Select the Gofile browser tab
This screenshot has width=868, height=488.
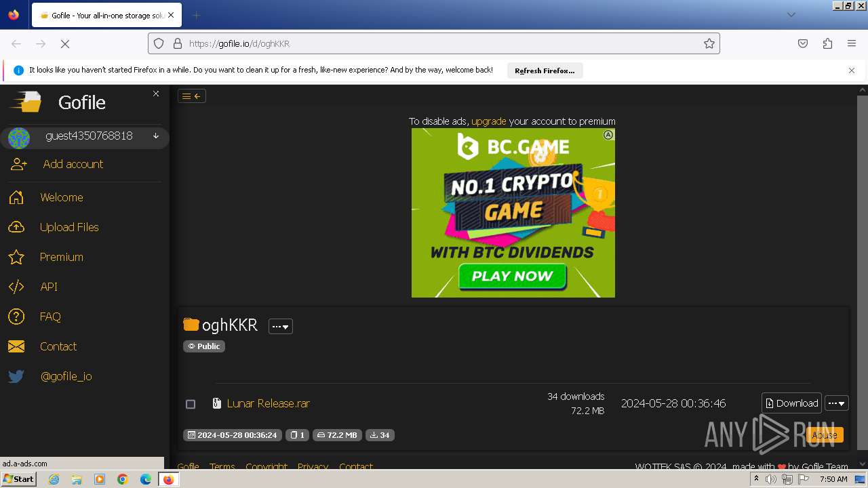pyautogui.click(x=106, y=15)
